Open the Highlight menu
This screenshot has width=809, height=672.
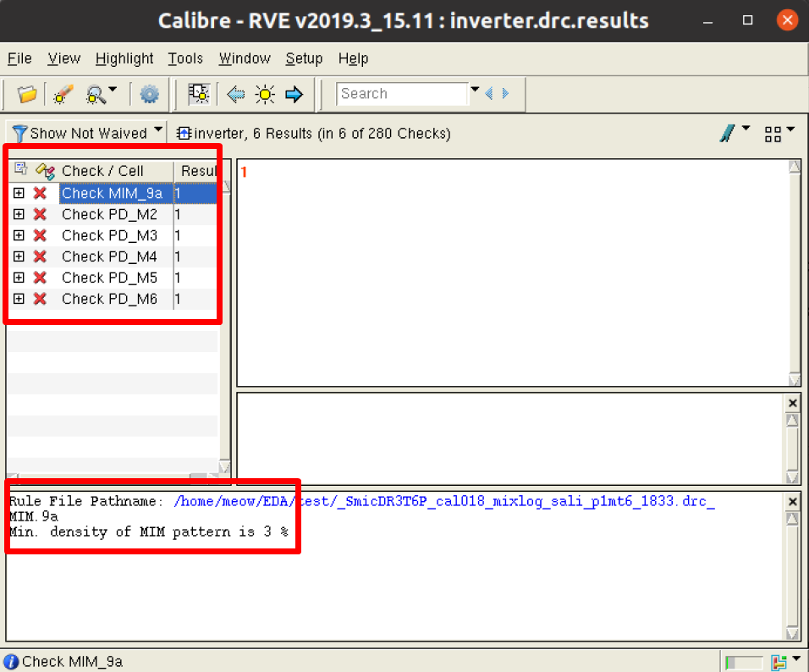pos(124,58)
